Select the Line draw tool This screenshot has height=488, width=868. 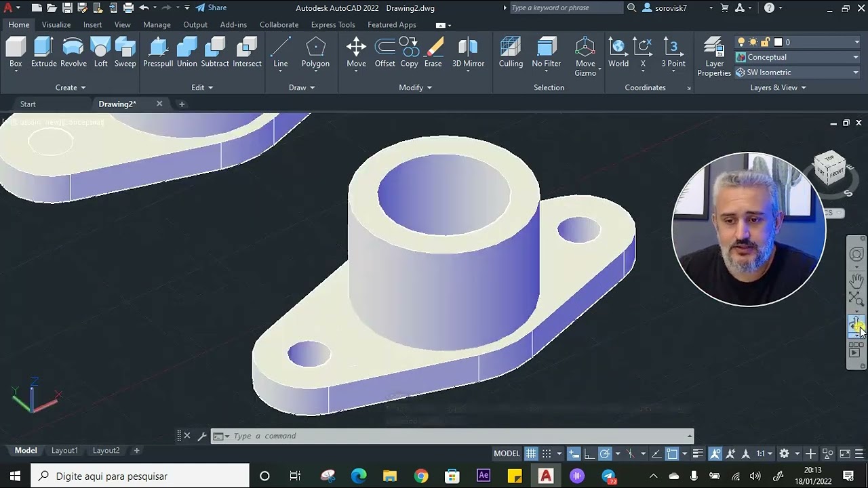click(x=280, y=53)
